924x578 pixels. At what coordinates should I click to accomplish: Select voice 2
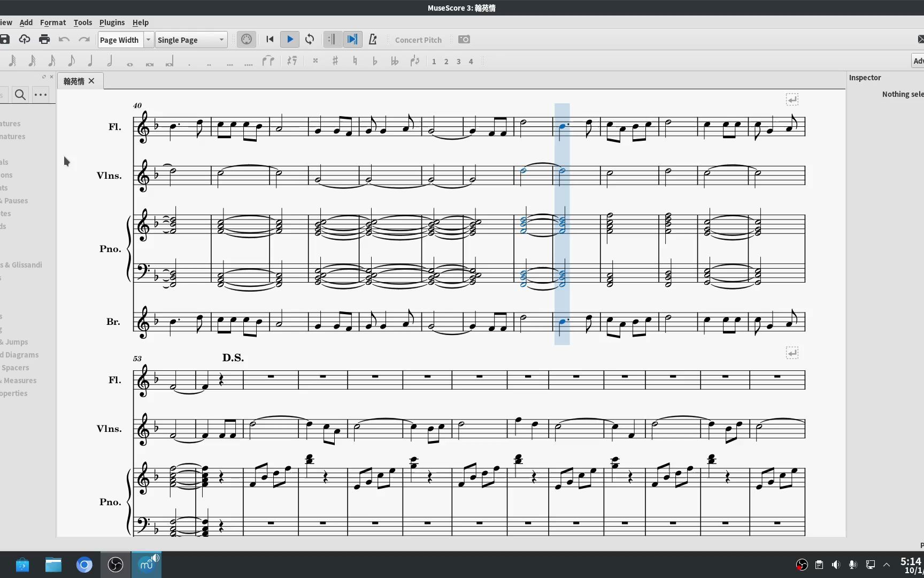446,62
